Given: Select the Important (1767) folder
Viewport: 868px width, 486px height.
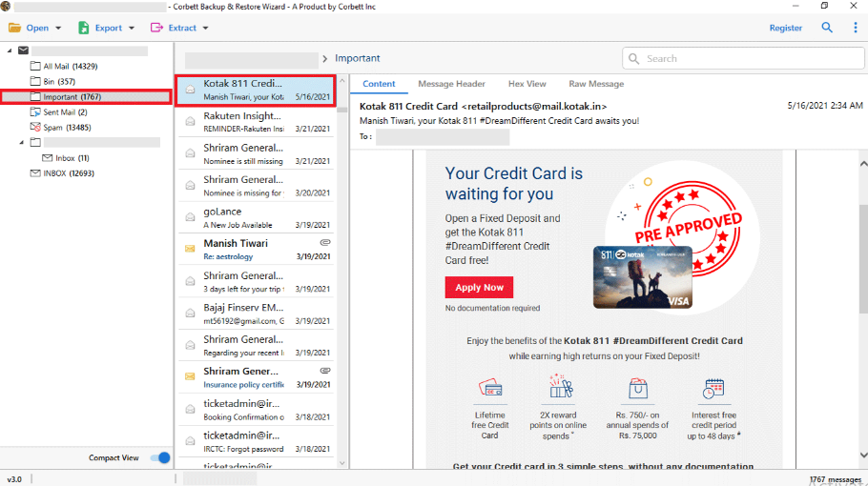Looking at the screenshot, I should pos(86,97).
